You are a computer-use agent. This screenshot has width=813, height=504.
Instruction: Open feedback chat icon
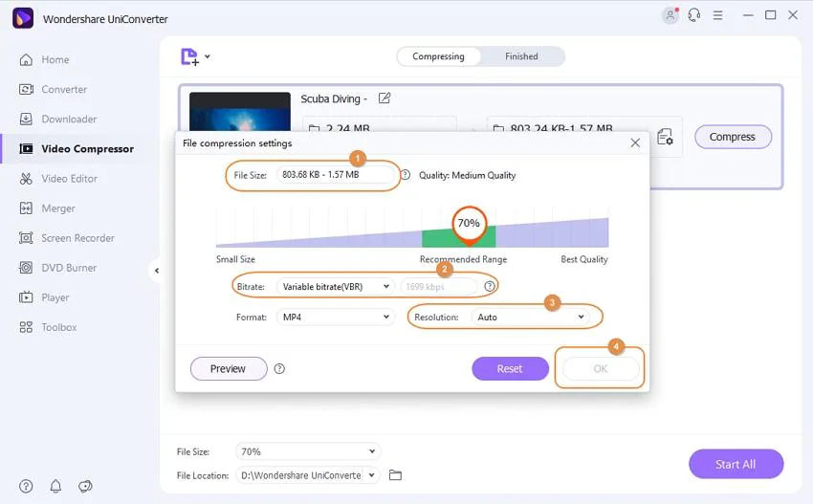point(85,487)
